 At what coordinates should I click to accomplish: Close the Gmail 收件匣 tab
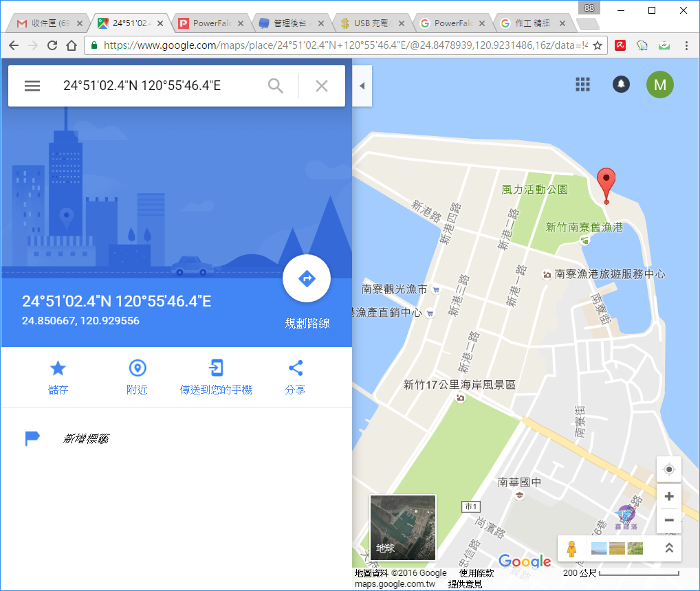[x=80, y=23]
